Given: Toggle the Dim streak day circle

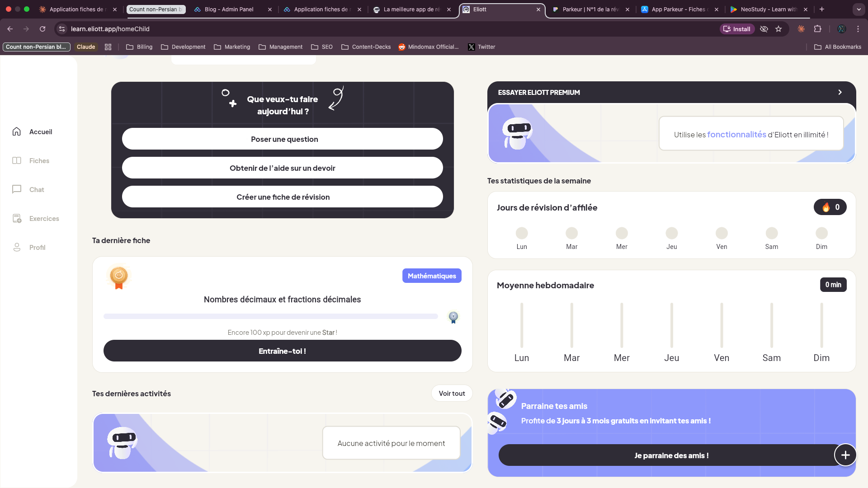Looking at the screenshot, I should (x=821, y=233).
